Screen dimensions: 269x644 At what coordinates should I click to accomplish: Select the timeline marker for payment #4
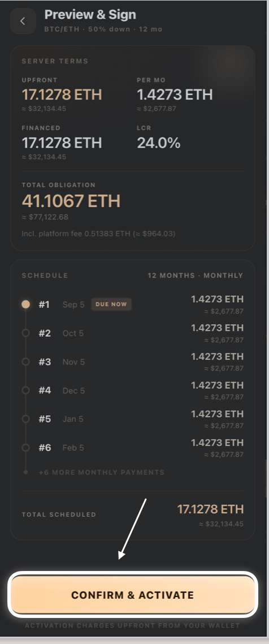coord(25,390)
